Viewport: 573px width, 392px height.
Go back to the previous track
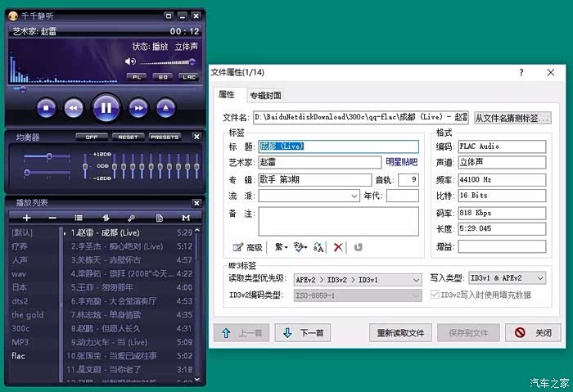[x=73, y=107]
